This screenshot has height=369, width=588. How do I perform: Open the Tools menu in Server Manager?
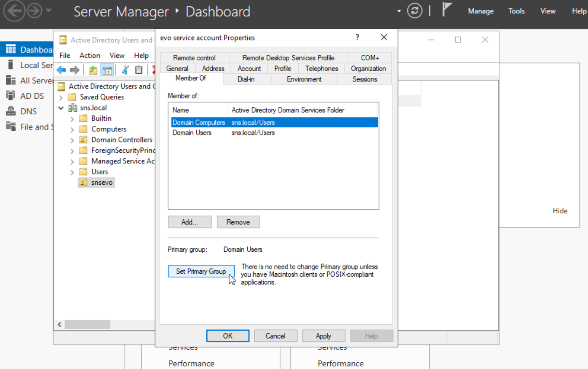tap(516, 11)
